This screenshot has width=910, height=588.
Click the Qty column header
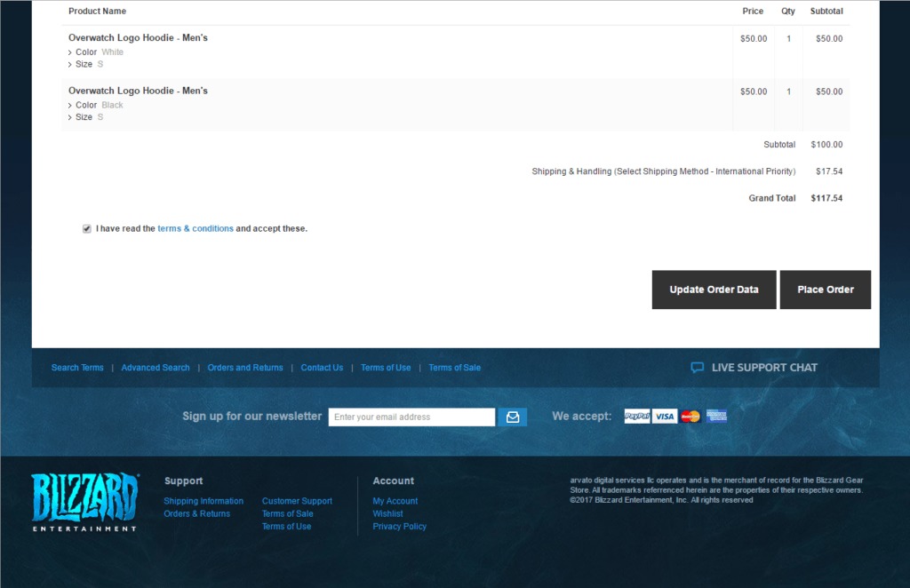[788, 11]
